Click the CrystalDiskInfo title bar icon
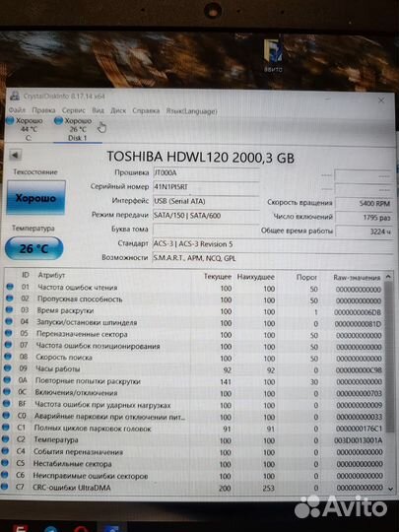 [15, 96]
